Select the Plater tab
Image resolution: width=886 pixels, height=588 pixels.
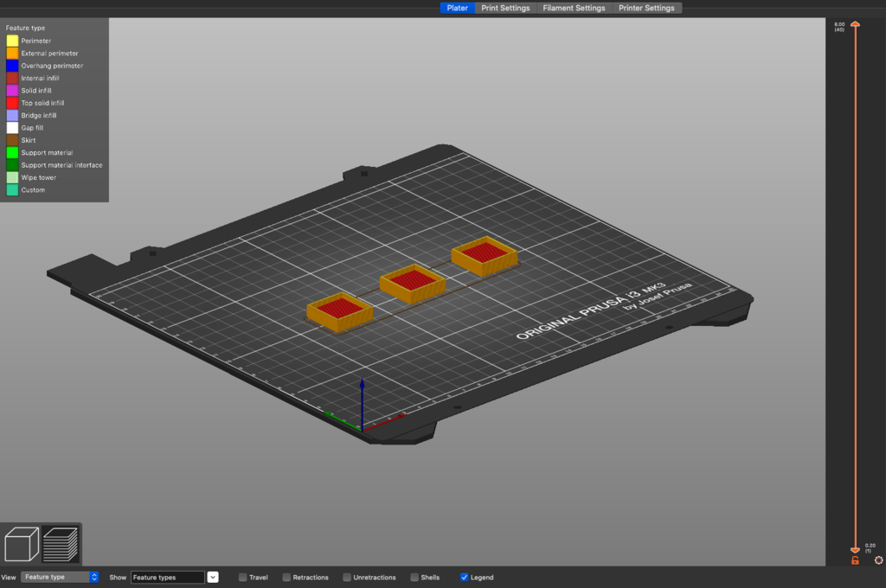coord(457,8)
